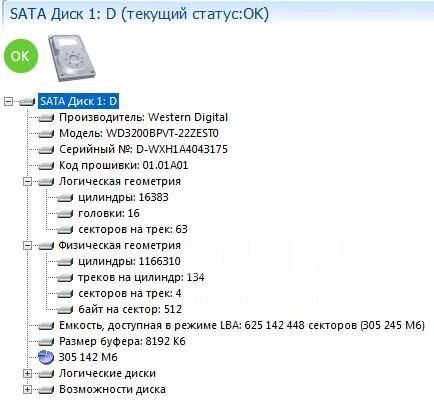Click the icon beside Логические диски

click(x=46, y=373)
